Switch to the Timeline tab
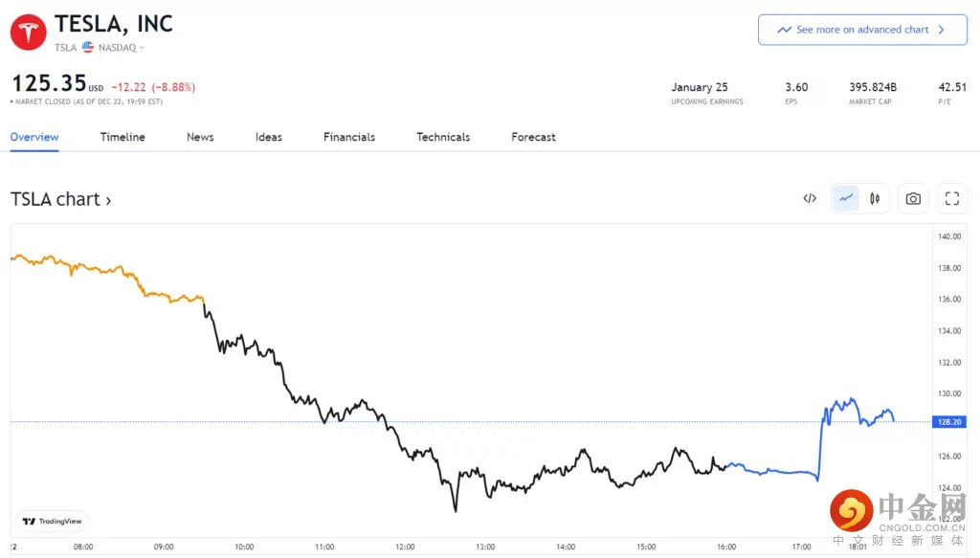Viewport: 980px width, 558px height. pos(122,137)
